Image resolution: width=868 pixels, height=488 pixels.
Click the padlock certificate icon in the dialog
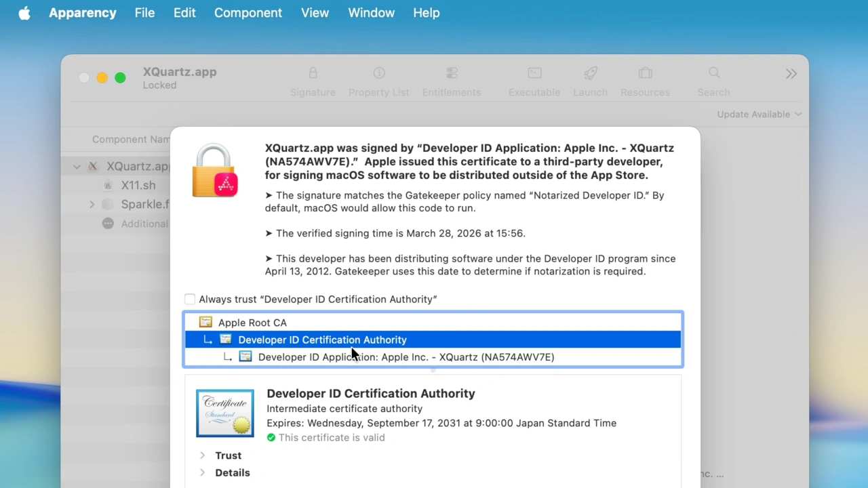tap(214, 169)
